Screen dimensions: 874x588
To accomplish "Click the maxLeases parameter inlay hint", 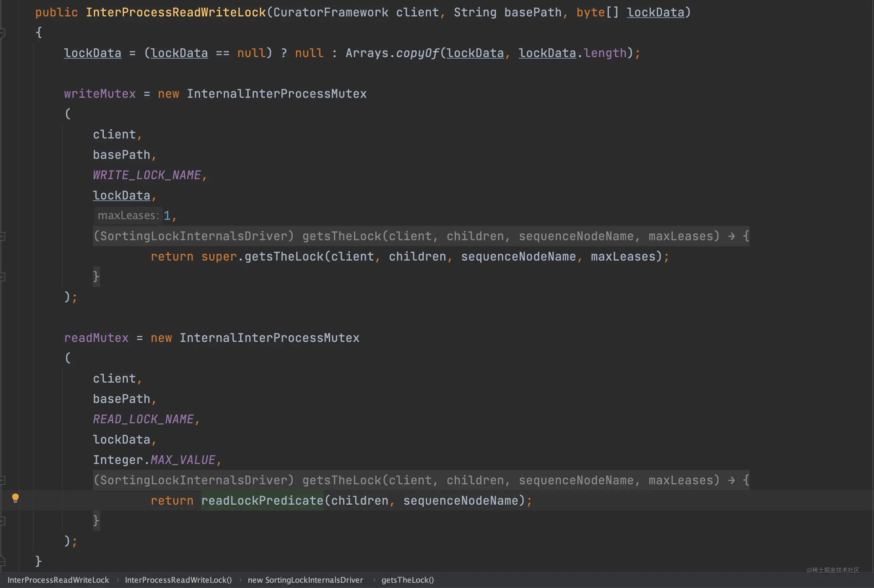I will point(128,216).
